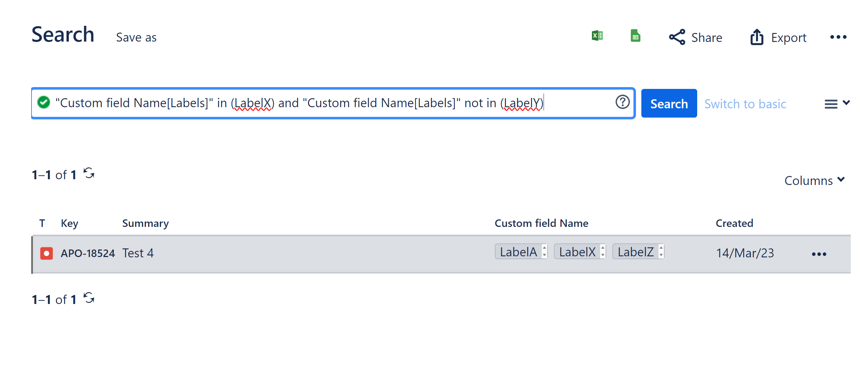Expand the Columns dropdown

point(814,180)
